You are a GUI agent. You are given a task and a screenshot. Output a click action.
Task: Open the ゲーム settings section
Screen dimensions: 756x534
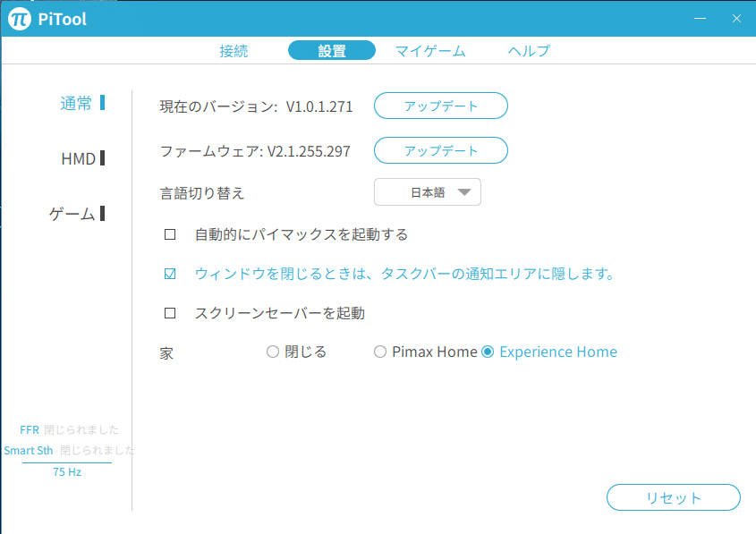point(71,214)
